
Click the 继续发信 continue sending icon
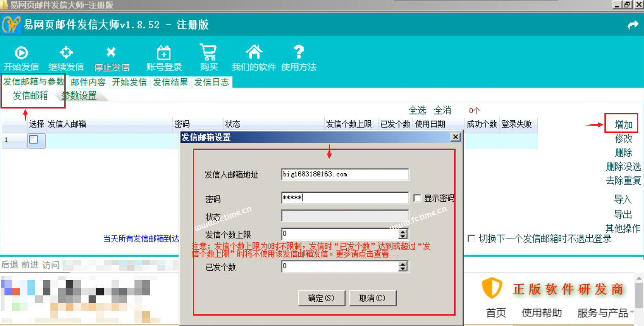coord(66,52)
